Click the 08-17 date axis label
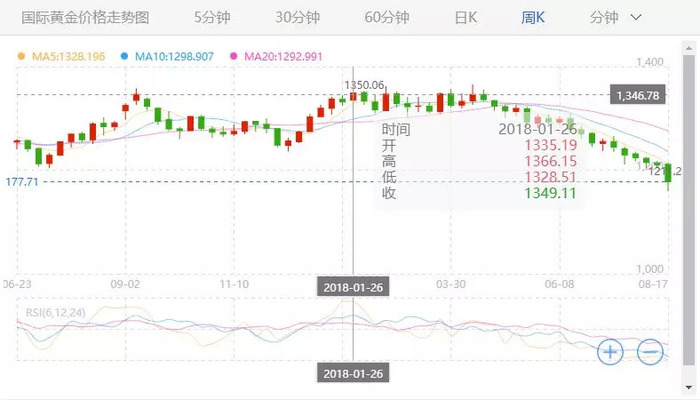 pyautogui.click(x=653, y=284)
